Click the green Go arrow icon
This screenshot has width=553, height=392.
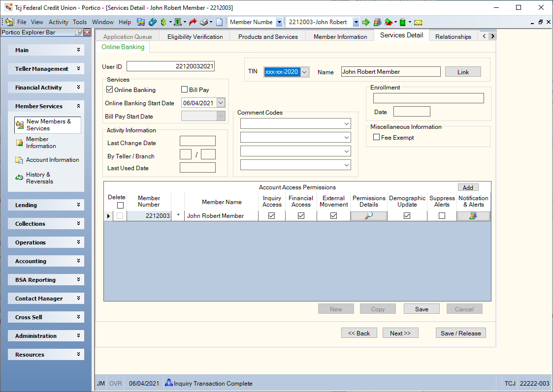[x=366, y=22]
